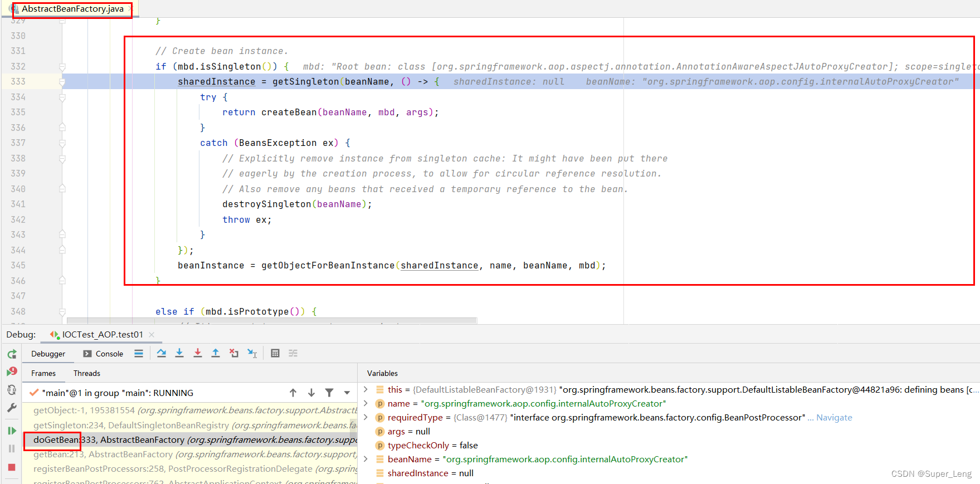Force Step Into with red arrow
This screenshot has height=484, width=980.
(198, 353)
